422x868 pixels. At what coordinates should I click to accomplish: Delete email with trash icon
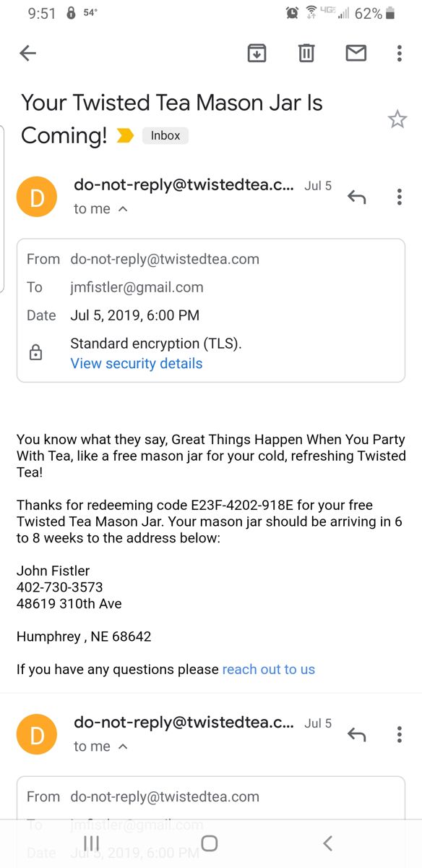306,53
